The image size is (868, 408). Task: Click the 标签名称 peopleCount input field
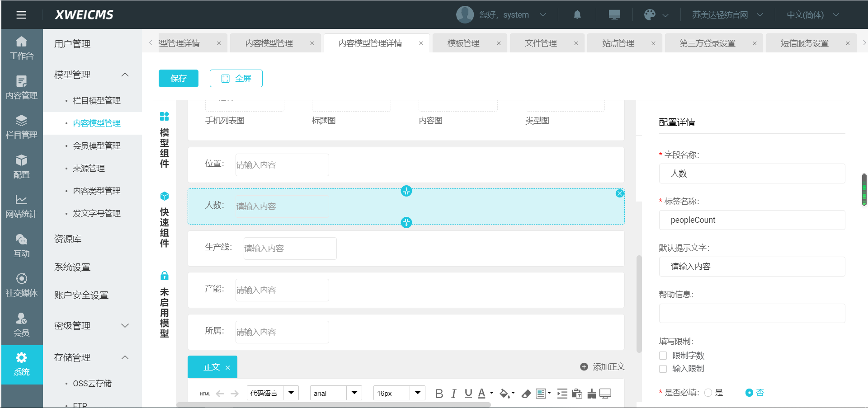click(752, 220)
